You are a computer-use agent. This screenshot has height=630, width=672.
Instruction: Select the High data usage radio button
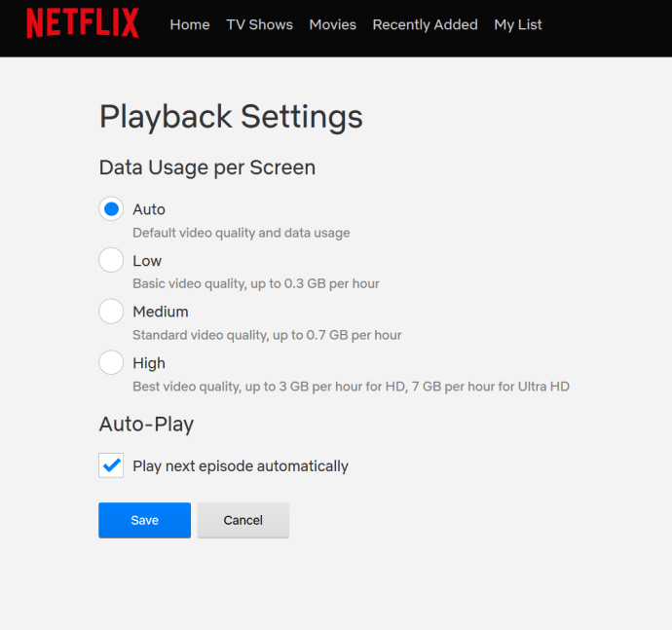click(111, 362)
